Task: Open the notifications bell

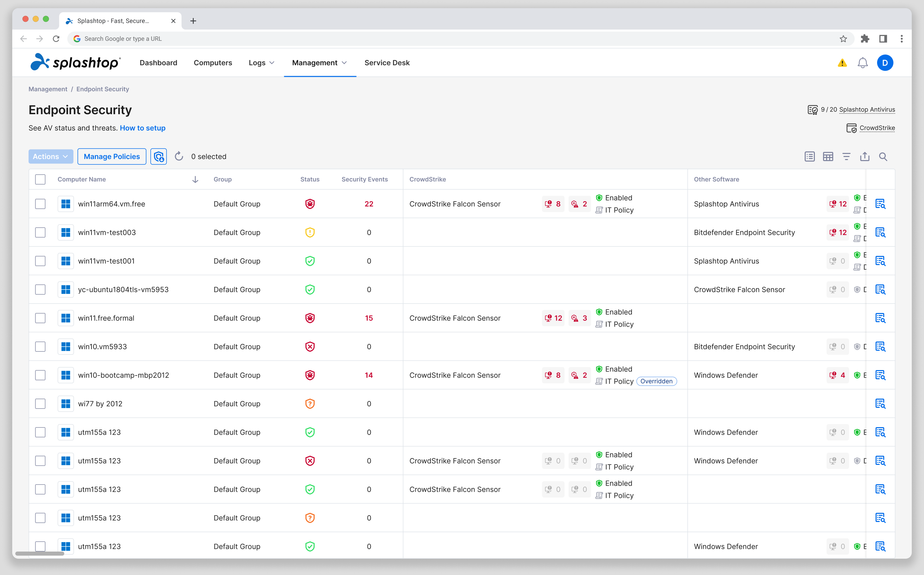Action: pyautogui.click(x=863, y=63)
